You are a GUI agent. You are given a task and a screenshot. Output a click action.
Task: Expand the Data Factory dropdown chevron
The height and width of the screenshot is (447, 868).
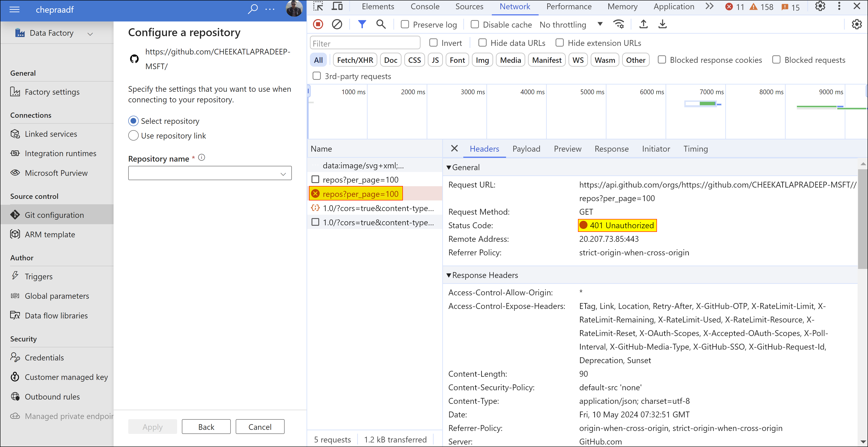[x=90, y=34]
